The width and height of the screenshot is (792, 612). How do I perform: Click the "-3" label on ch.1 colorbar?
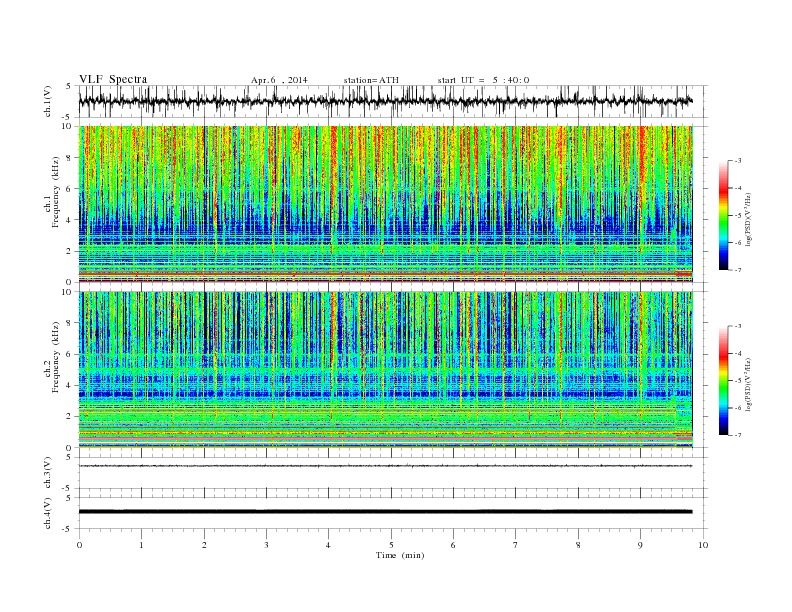[738, 161]
